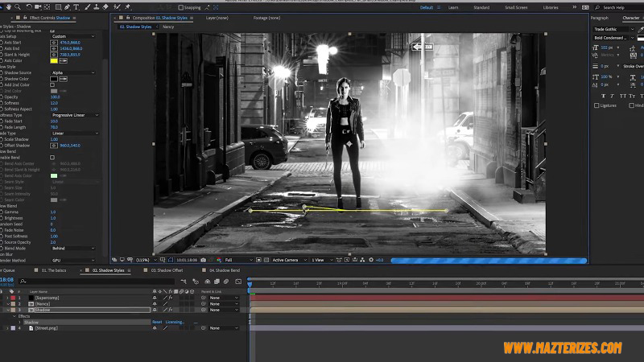Click the Licensing link in timeline
The image size is (644, 362).
point(175,323)
